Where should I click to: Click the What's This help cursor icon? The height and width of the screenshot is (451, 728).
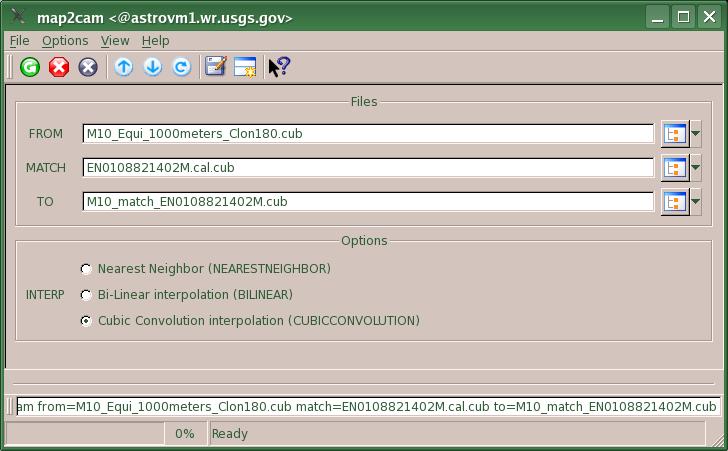(x=279, y=67)
